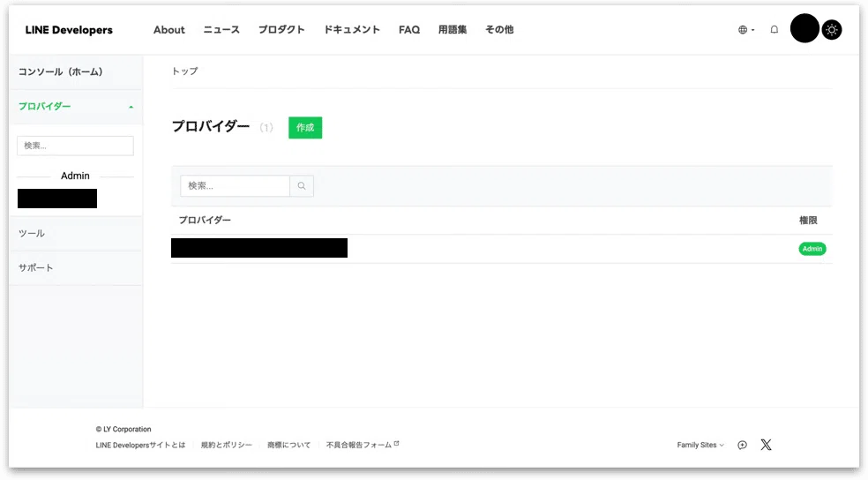Click the プロバイダー column header
Image resolution: width=868 pixels, height=480 pixels.
coord(205,220)
